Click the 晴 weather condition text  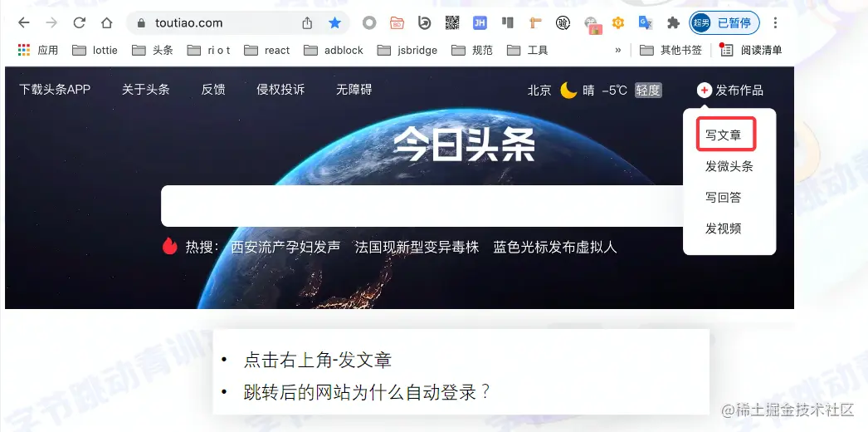coord(588,91)
